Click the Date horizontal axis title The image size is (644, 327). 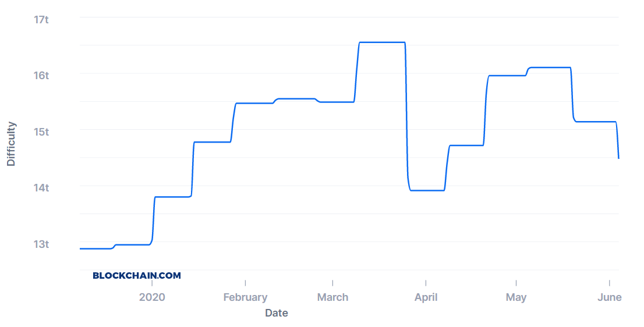point(277,313)
